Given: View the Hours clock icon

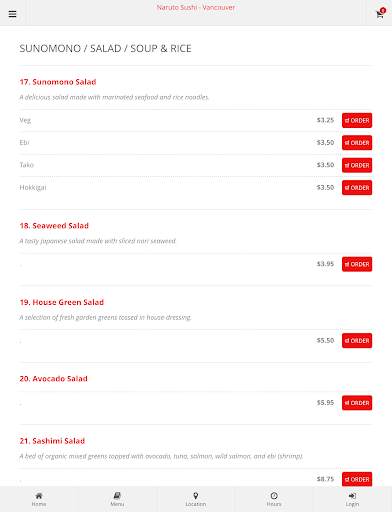Looking at the screenshot, I should (x=274, y=496).
